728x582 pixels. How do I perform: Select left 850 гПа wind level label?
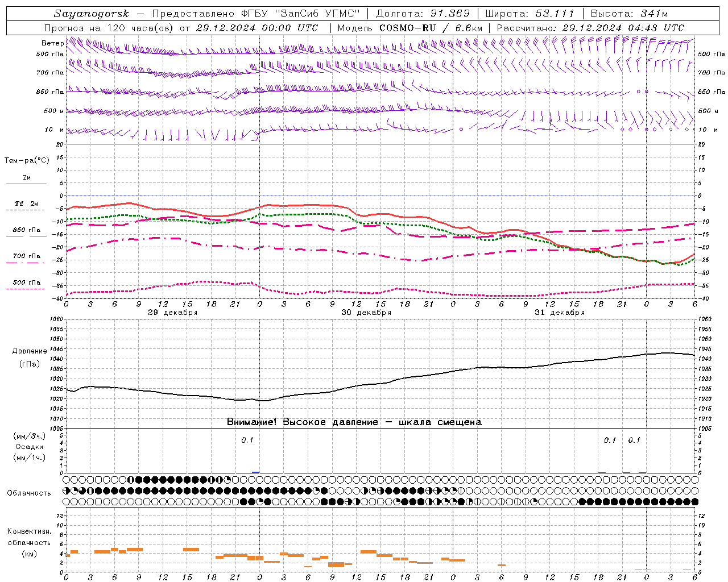[50, 92]
